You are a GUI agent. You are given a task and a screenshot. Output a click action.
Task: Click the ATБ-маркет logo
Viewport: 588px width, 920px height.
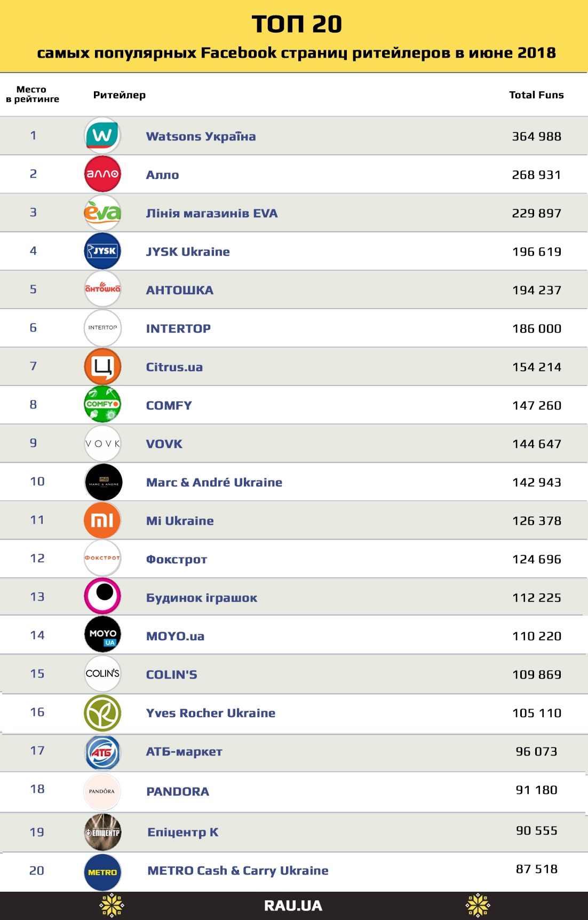pos(102,752)
